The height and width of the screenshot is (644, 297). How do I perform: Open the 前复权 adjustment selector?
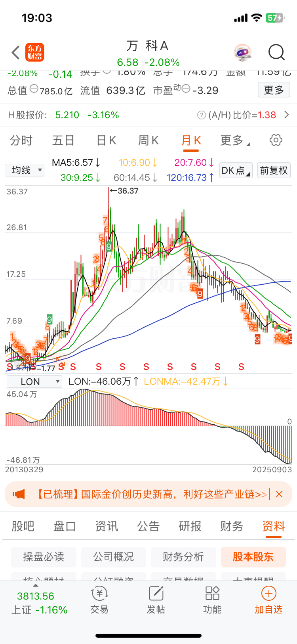(x=274, y=171)
